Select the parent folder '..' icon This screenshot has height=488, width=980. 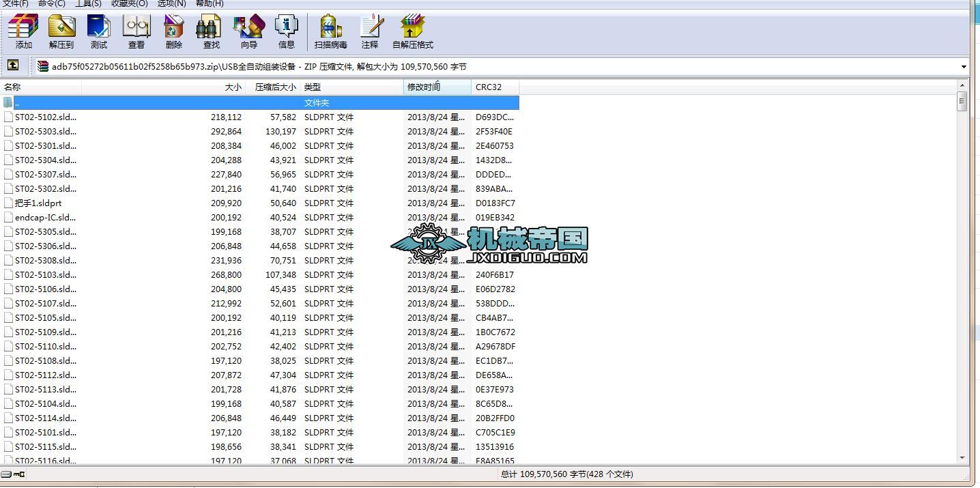pos(8,102)
